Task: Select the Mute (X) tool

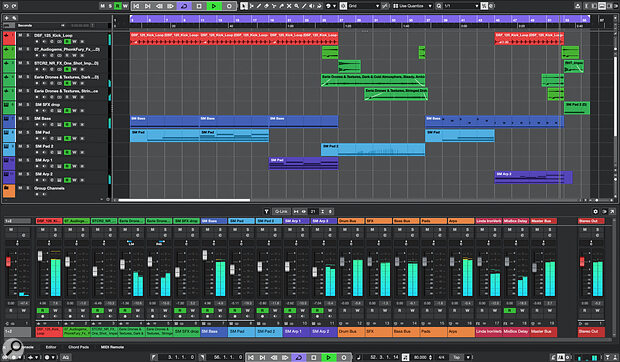Action: tap(289, 6)
